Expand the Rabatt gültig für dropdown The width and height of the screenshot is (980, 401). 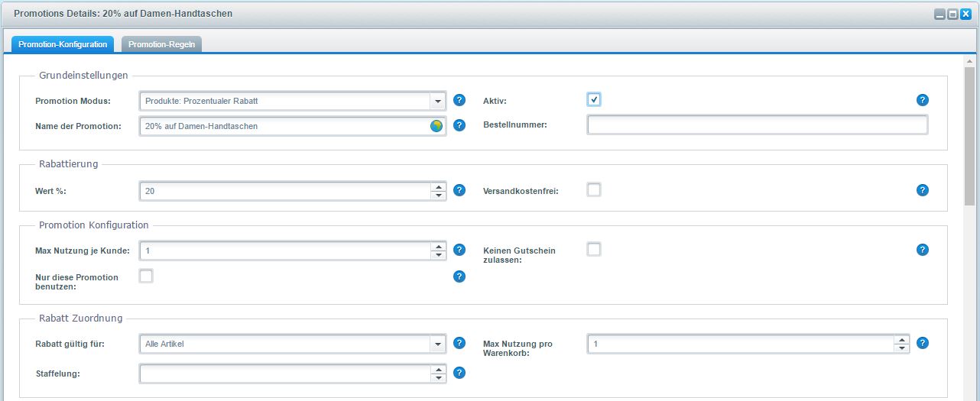[438, 344]
